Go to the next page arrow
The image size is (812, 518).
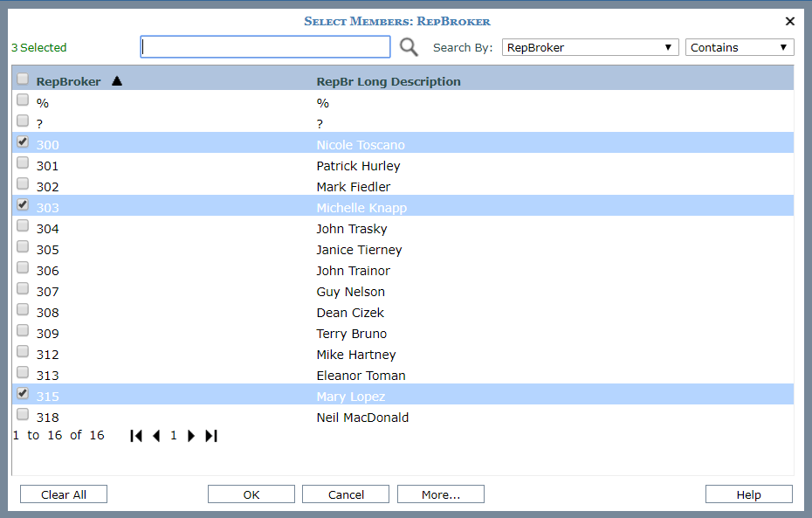pos(191,436)
